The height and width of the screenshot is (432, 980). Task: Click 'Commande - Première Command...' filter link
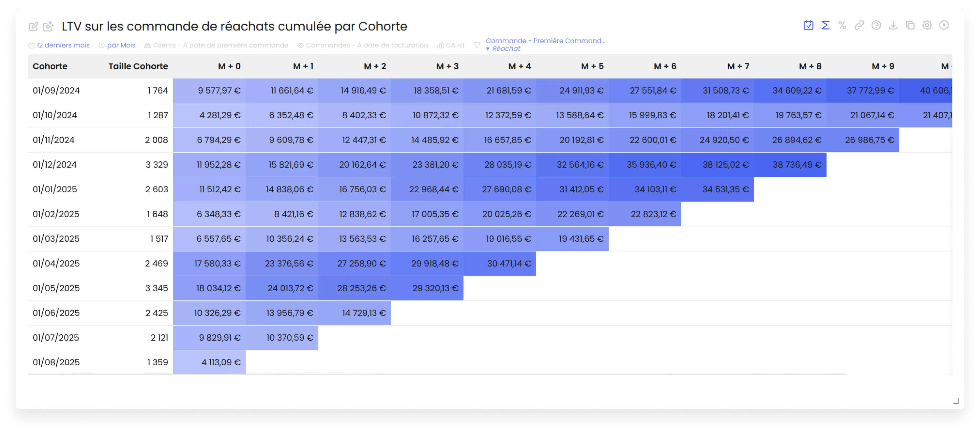click(x=545, y=41)
